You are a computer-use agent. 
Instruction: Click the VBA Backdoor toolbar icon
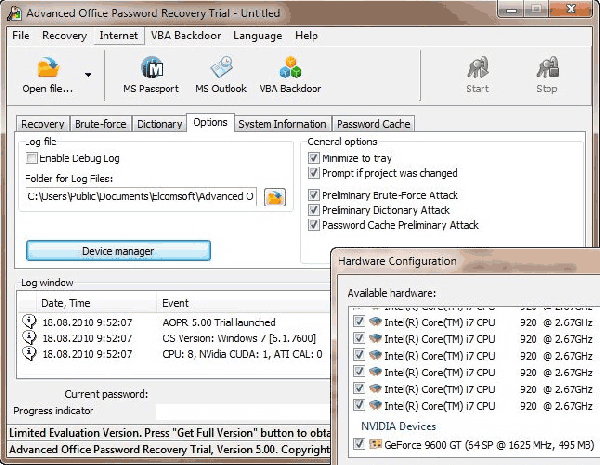pyautogui.click(x=290, y=68)
